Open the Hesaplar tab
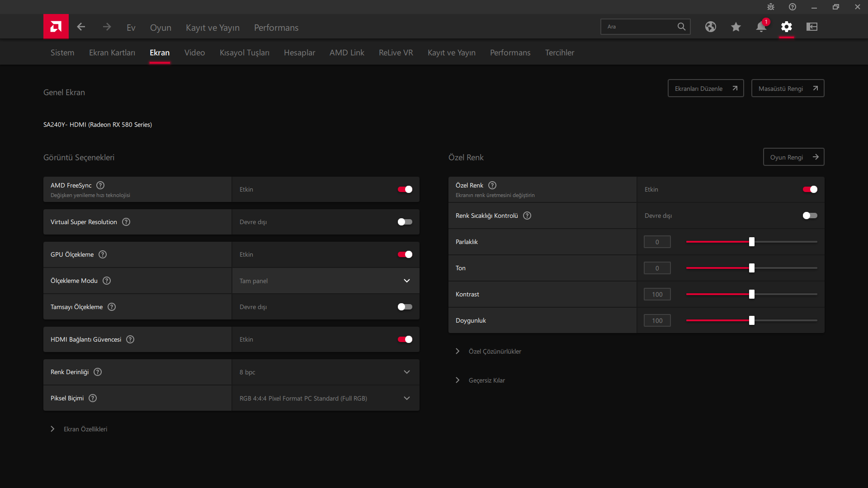 299,52
